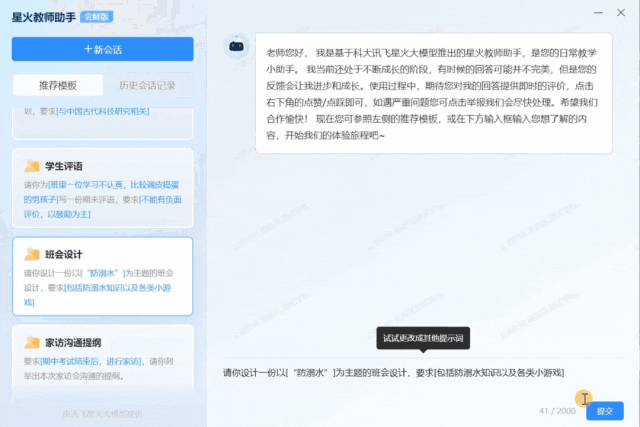Screen dimensions: 640x427
Task: Choose the 班会设计 template card
Action: coord(102,276)
